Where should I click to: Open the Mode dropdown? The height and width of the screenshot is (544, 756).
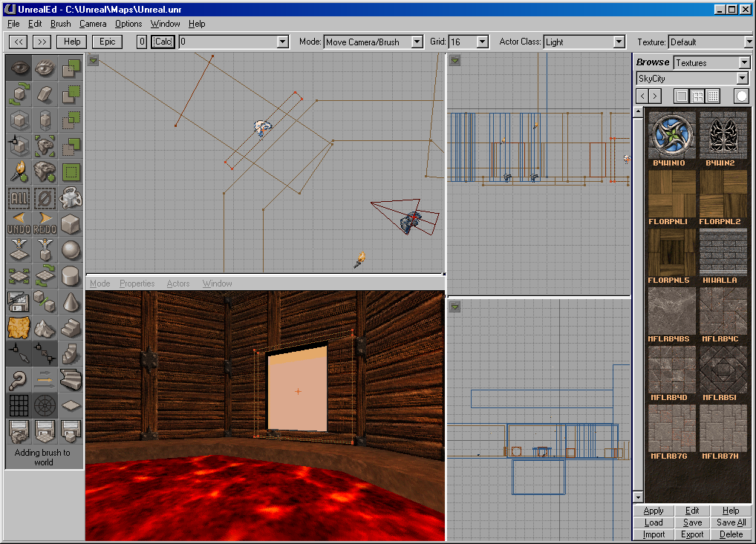coord(417,42)
